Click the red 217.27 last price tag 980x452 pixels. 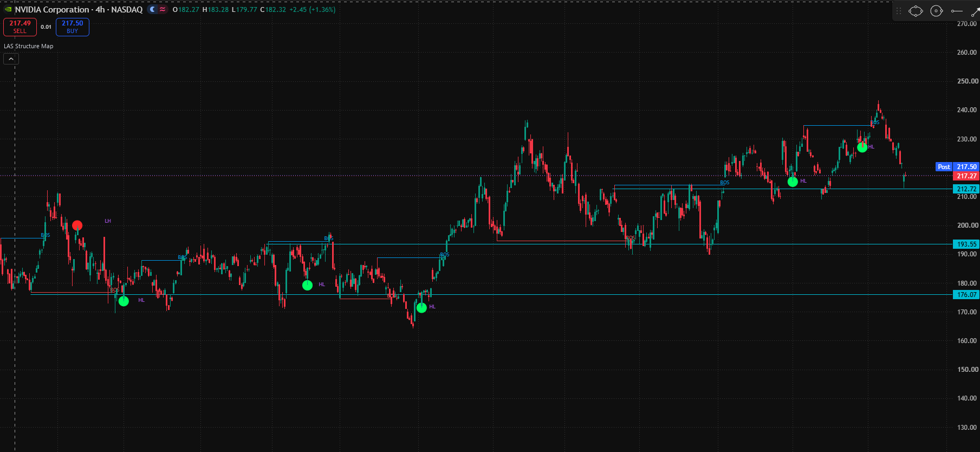point(966,176)
